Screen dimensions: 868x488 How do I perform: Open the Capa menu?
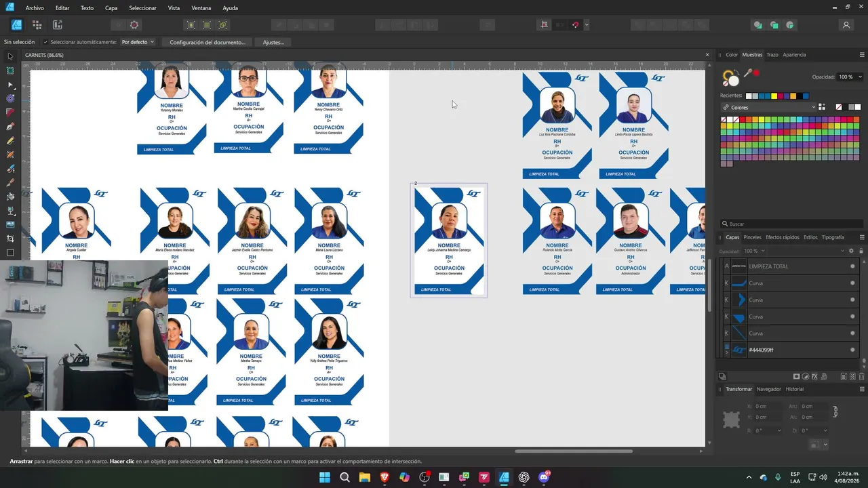pyautogui.click(x=111, y=8)
